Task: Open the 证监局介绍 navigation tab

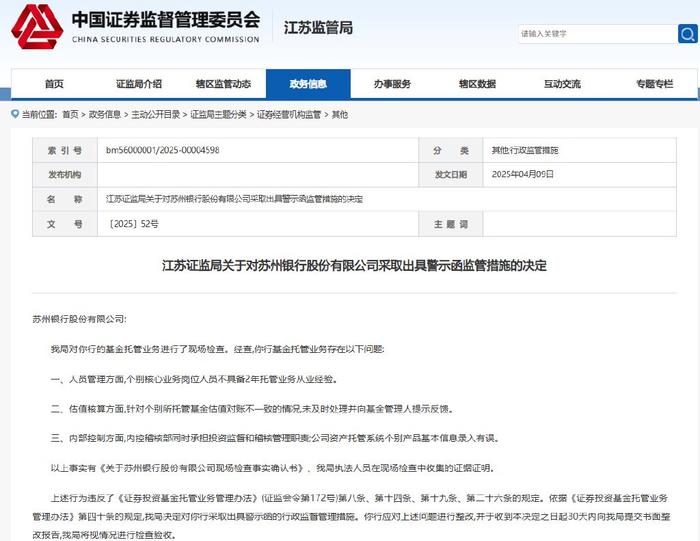Action: pos(139,84)
